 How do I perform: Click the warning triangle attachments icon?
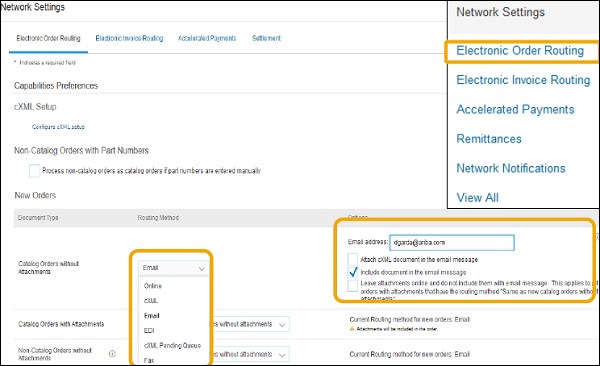coord(352,329)
